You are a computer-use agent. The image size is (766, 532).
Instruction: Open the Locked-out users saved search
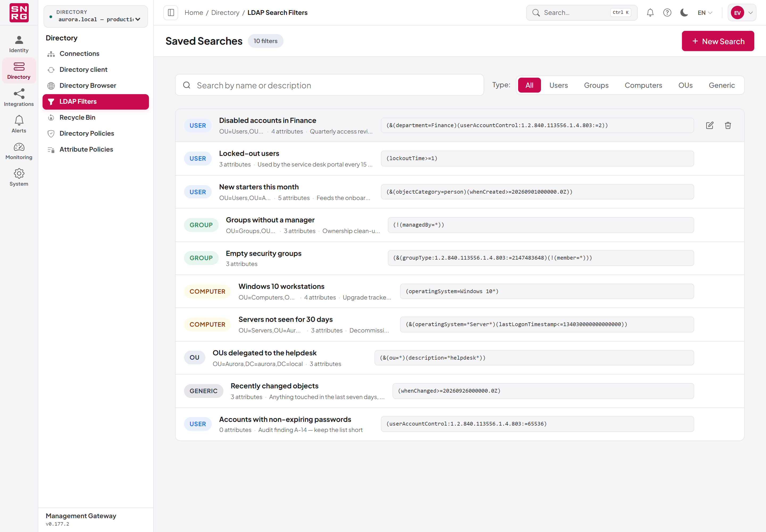tap(460, 159)
